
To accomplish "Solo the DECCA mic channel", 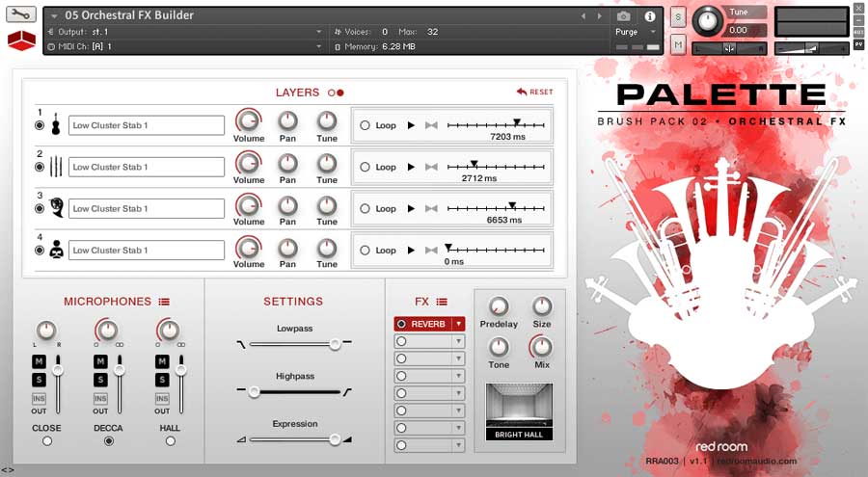I will point(100,380).
